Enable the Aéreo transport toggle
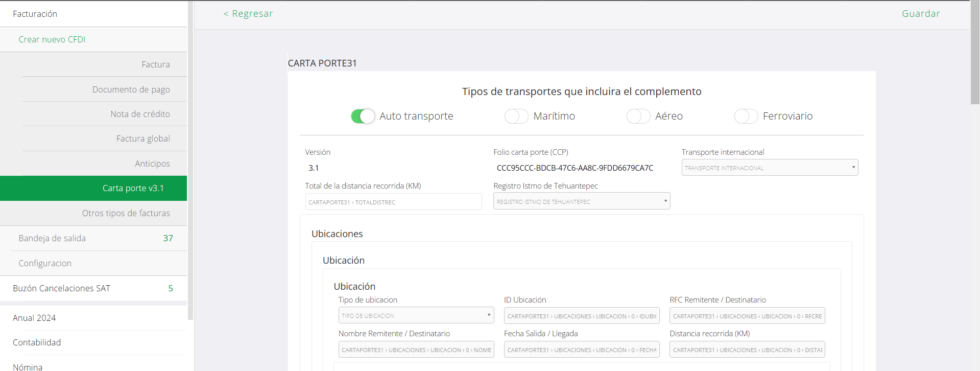 (638, 117)
